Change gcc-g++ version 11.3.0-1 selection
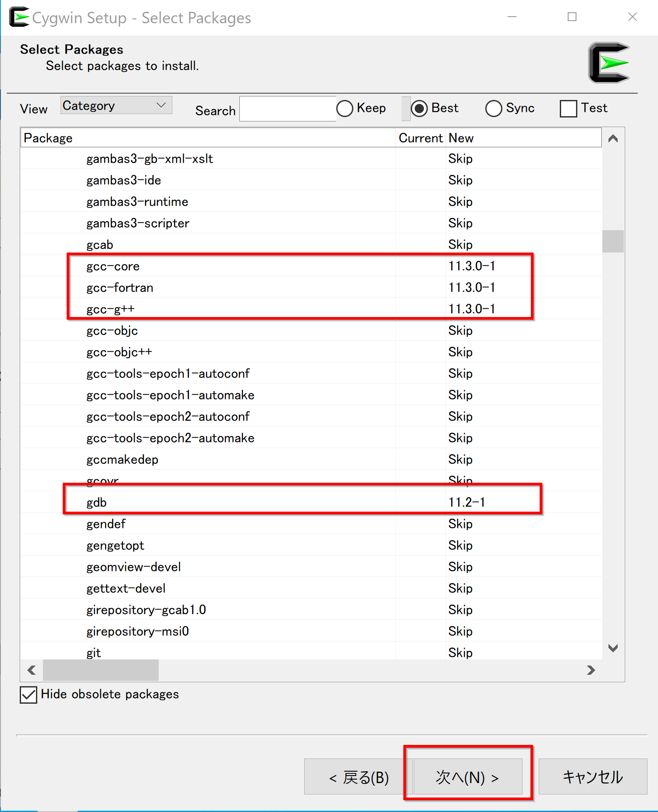This screenshot has height=812, width=658. click(x=472, y=309)
